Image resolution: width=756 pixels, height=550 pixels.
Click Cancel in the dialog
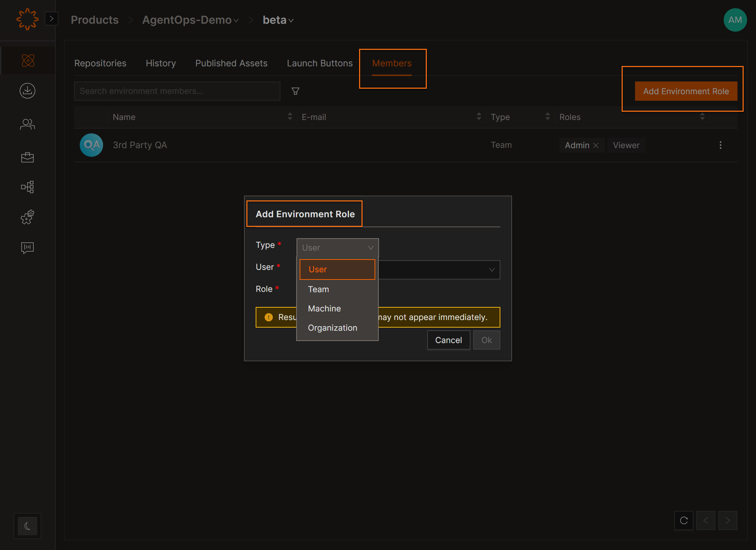point(448,340)
